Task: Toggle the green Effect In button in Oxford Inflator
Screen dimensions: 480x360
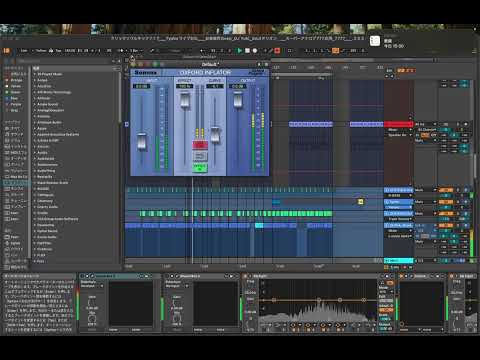Action: (200, 168)
